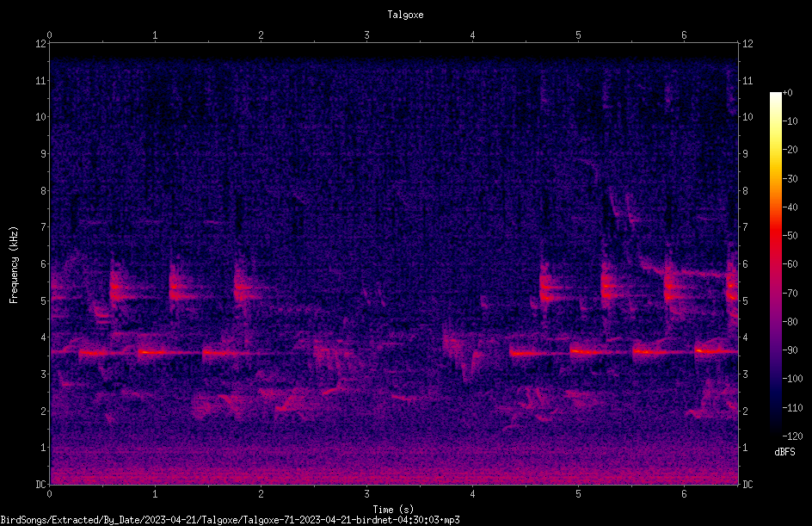Click the -120 label on the color scale
The image size is (812, 526).
click(x=792, y=436)
